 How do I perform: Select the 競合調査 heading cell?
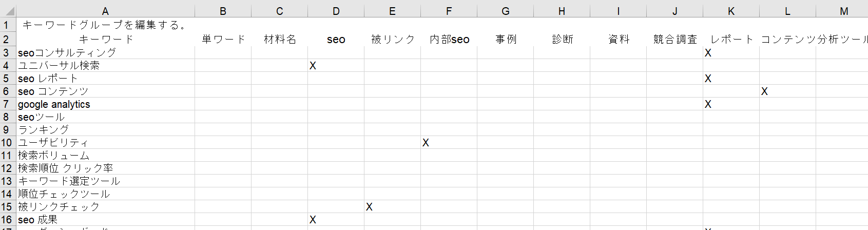pyautogui.click(x=674, y=39)
